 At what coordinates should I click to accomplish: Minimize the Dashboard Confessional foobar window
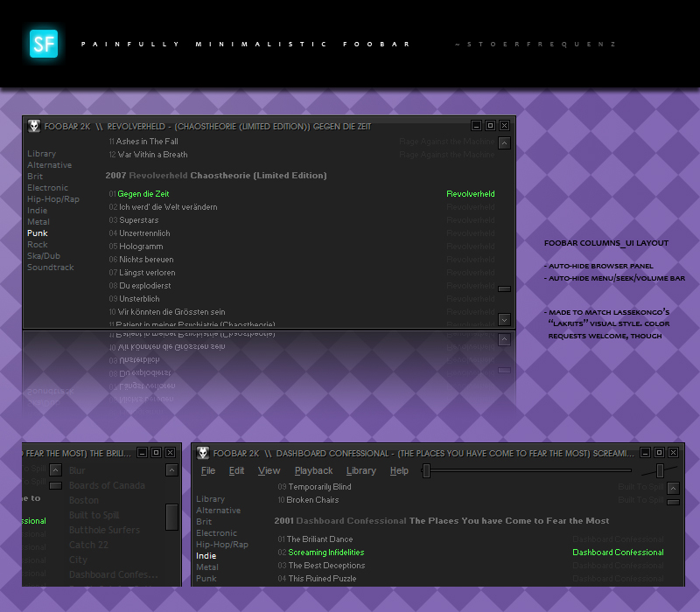tap(645, 453)
